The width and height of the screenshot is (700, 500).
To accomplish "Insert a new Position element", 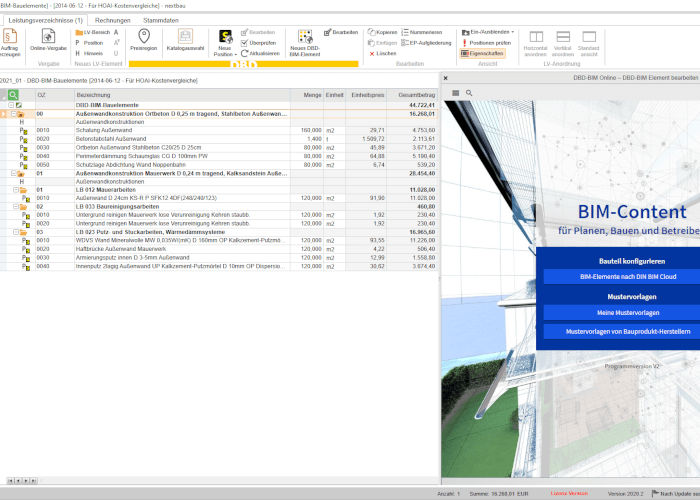I will (x=89, y=43).
